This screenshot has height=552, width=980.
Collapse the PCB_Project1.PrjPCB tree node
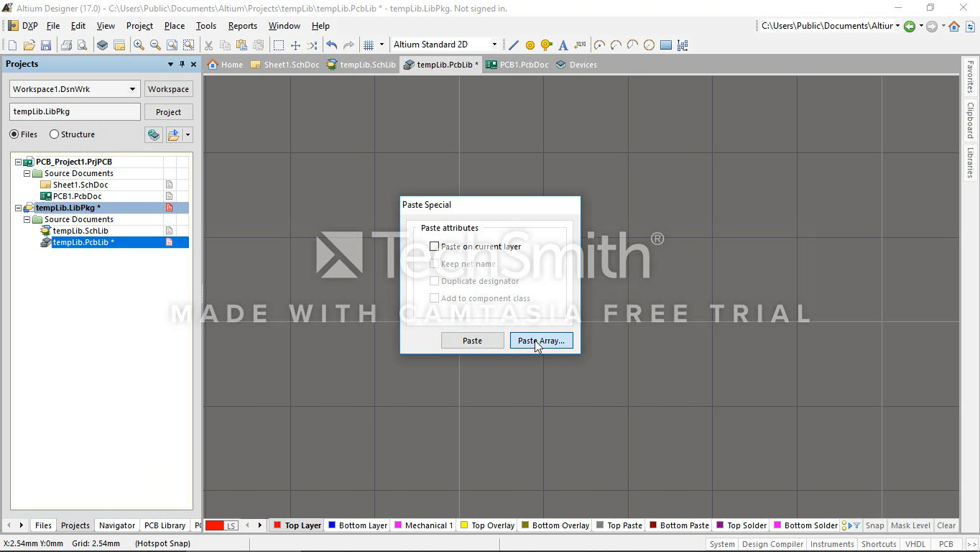[18, 162]
